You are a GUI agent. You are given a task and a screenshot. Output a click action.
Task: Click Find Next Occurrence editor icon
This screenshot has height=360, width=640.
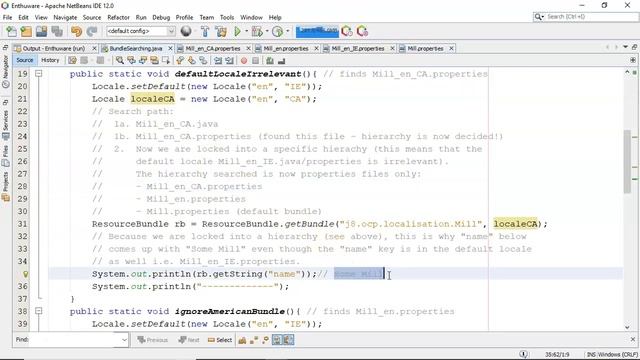click(143, 60)
